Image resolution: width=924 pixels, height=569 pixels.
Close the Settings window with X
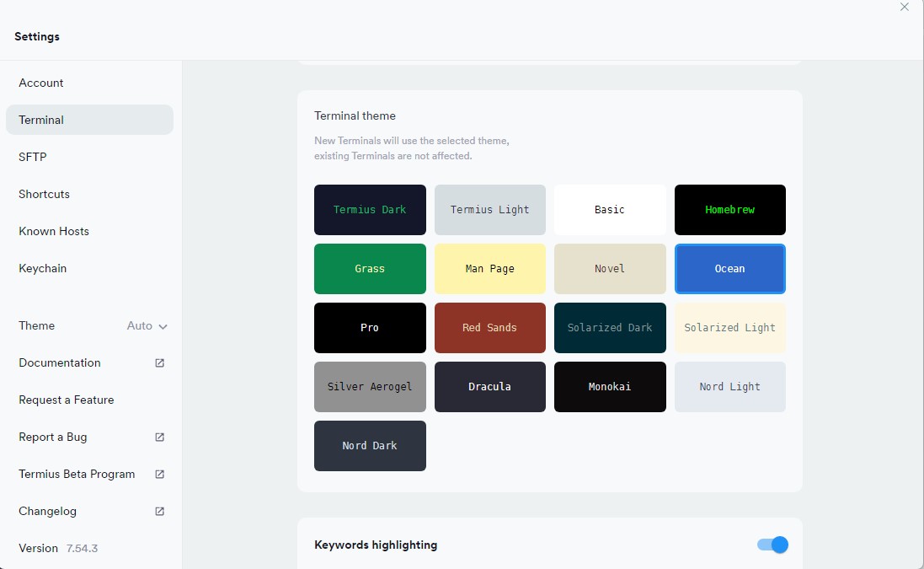905,7
